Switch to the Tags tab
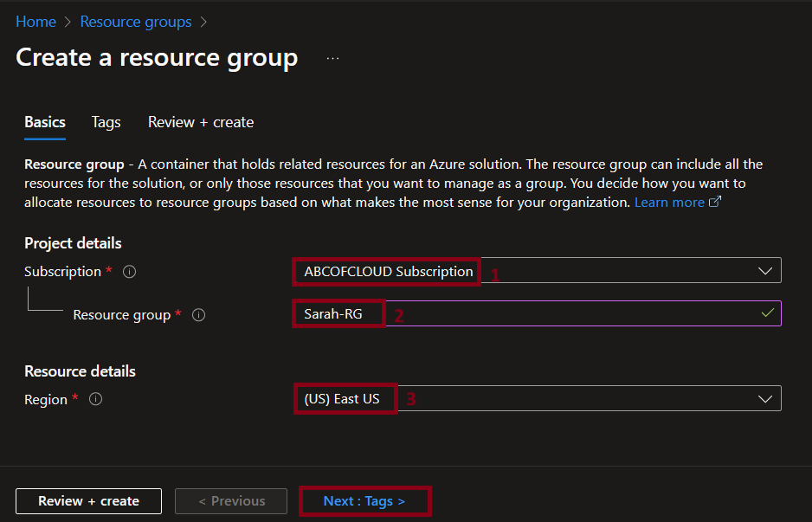The image size is (812, 522). [106, 122]
